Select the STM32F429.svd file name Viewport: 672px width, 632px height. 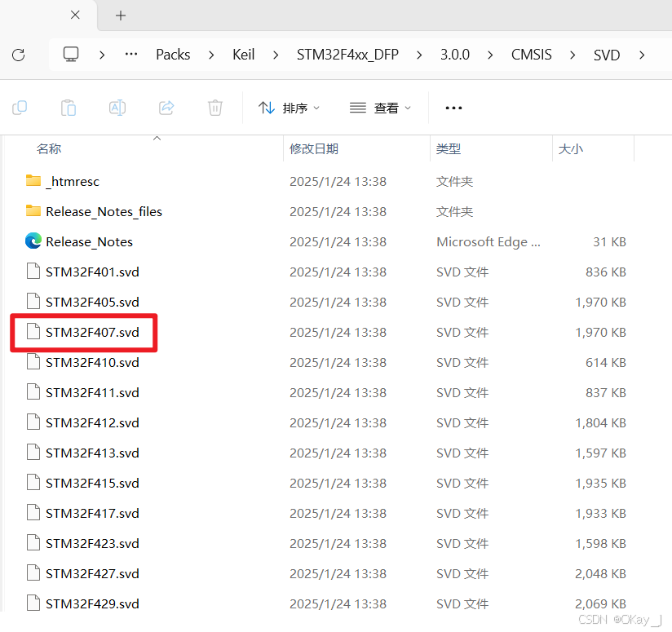coord(93,603)
